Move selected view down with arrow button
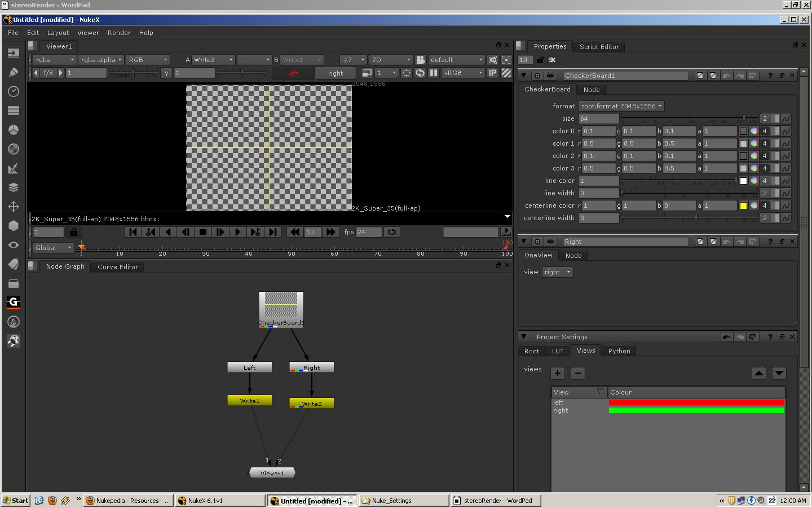The image size is (812, 508). point(779,373)
